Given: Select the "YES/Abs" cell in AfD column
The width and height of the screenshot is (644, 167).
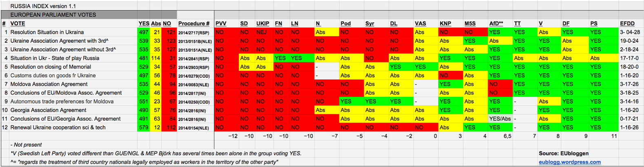Looking at the screenshot, I should point(500,119).
